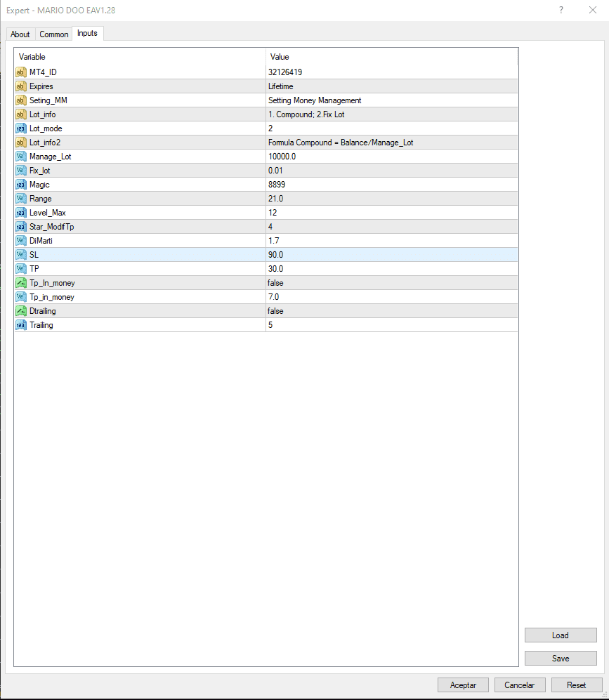
Task: Click the double icon beside Fix_lot
Action: tap(21, 171)
